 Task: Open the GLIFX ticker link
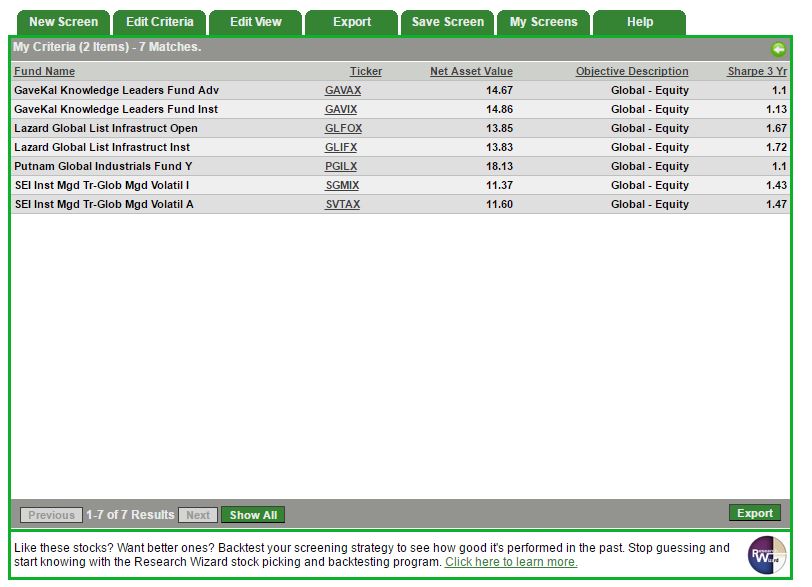(341, 148)
